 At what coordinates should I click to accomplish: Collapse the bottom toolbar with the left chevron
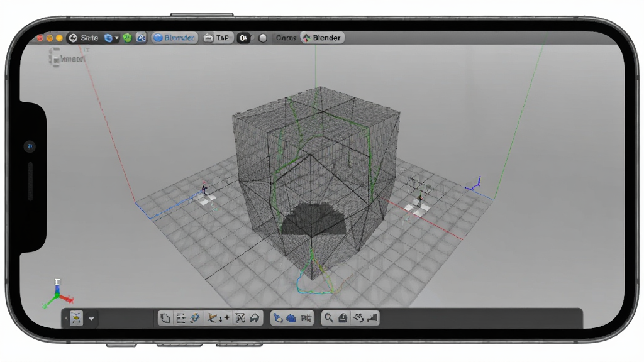[65, 318]
